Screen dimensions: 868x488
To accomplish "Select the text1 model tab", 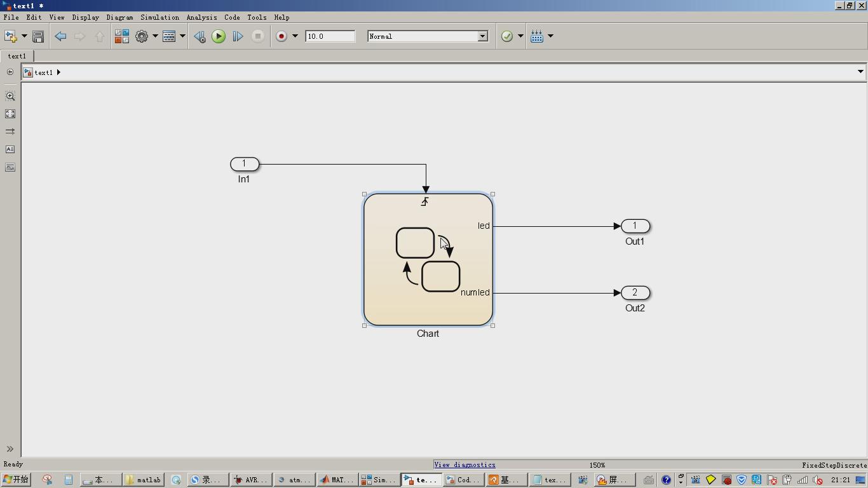I will click(17, 56).
